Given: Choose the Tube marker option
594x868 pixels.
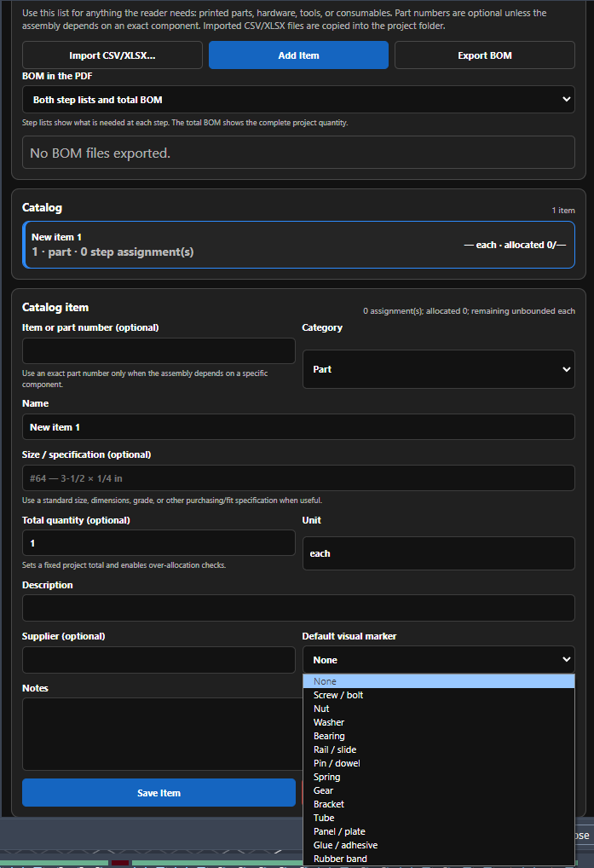Looking at the screenshot, I should (439, 819).
